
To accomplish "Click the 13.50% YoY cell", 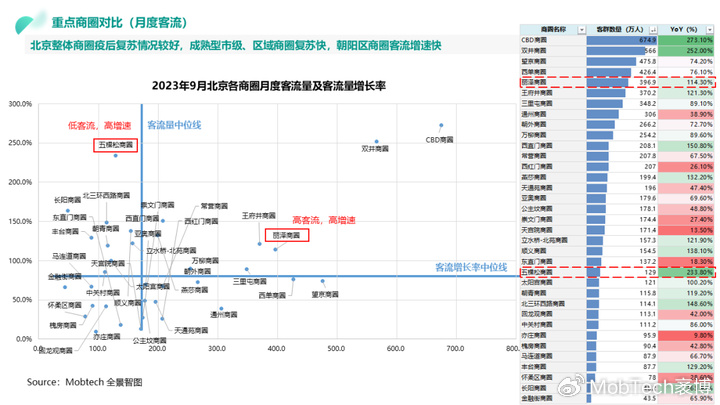I will (x=686, y=230).
